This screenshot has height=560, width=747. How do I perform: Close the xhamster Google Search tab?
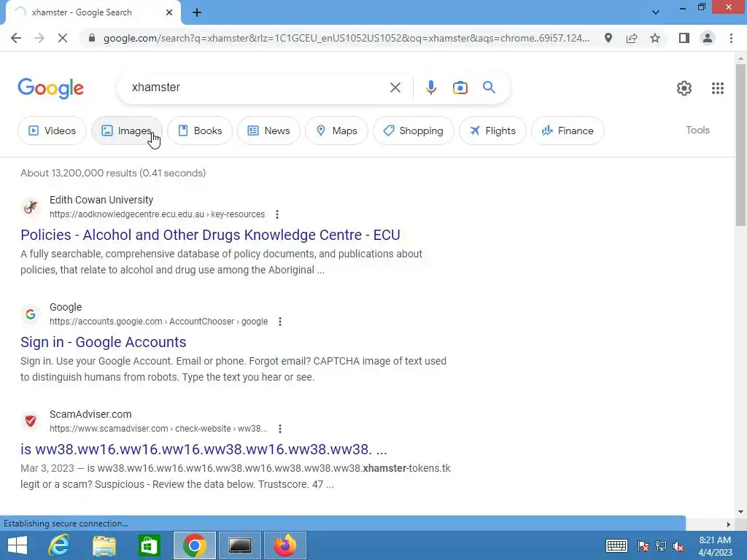tap(169, 13)
